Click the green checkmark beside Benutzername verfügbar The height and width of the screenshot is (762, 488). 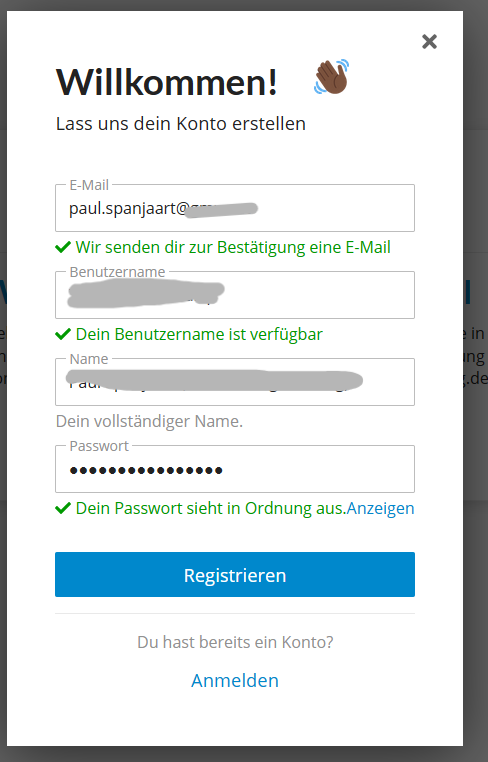click(x=63, y=334)
